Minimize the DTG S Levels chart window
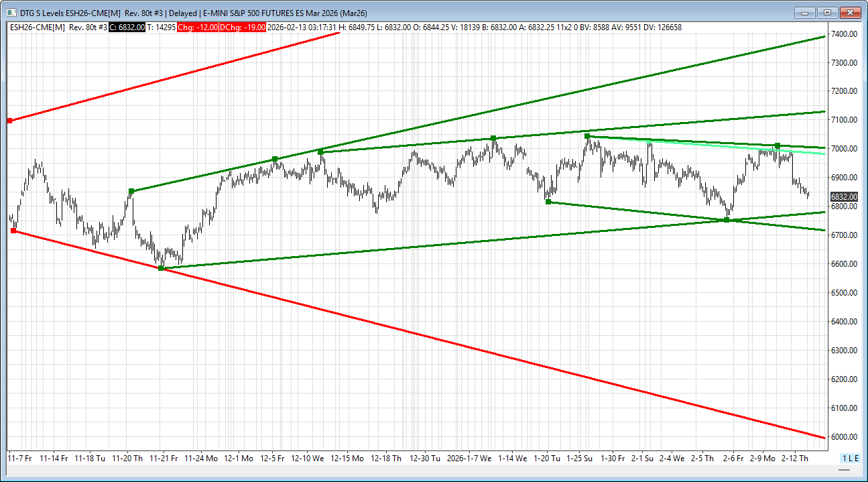This screenshot has height=482, width=868. tap(805, 13)
